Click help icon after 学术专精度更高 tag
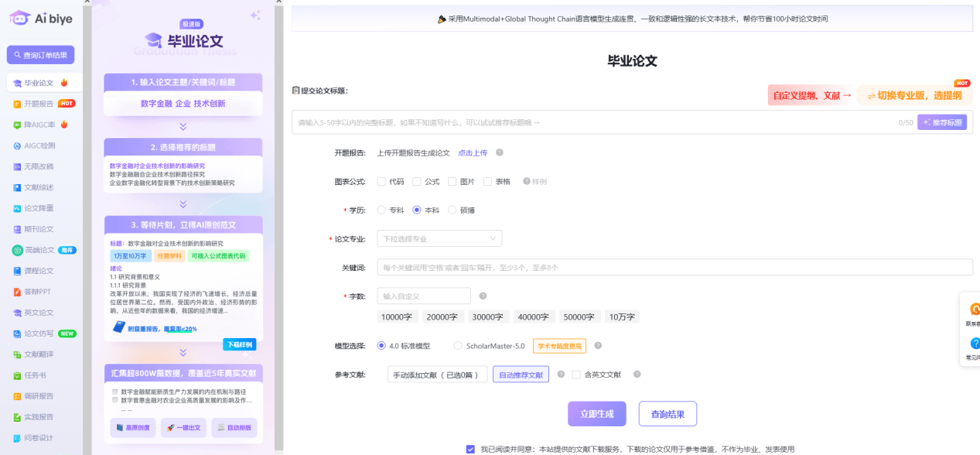Image resolution: width=980 pixels, height=455 pixels. [598, 346]
